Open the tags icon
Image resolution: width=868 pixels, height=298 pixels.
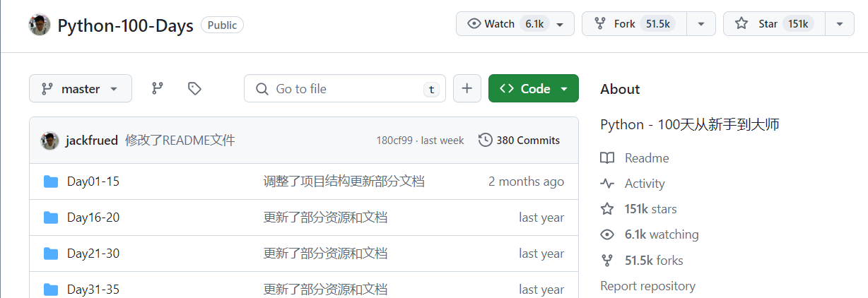click(194, 88)
